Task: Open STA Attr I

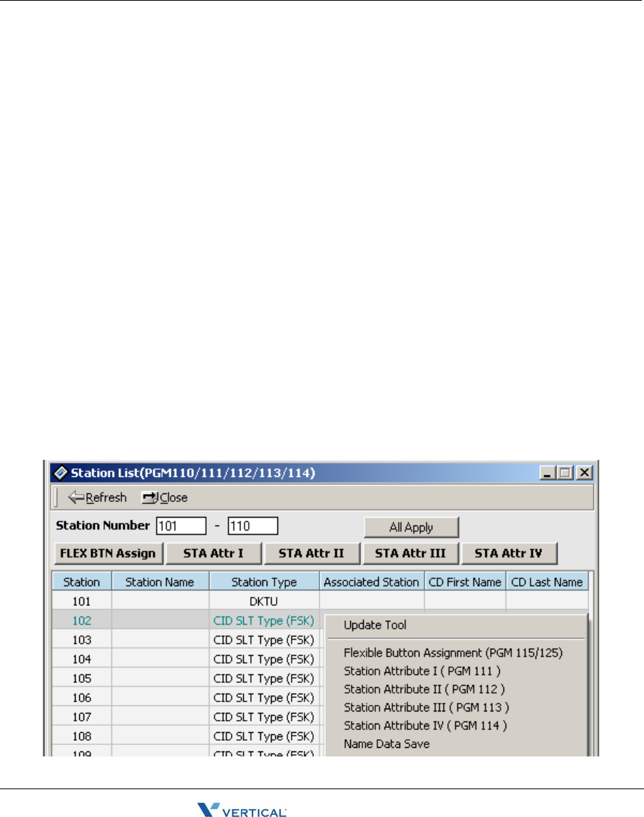Action: (x=214, y=553)
